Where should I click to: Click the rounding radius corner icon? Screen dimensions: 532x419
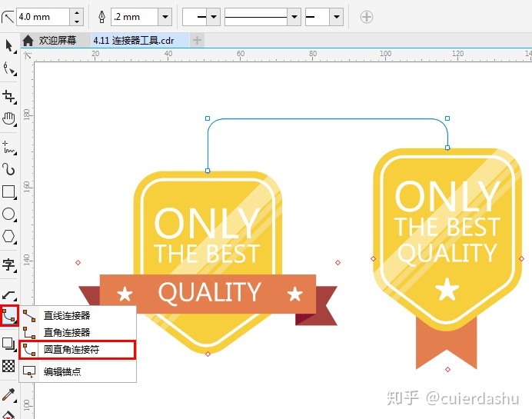8,17
